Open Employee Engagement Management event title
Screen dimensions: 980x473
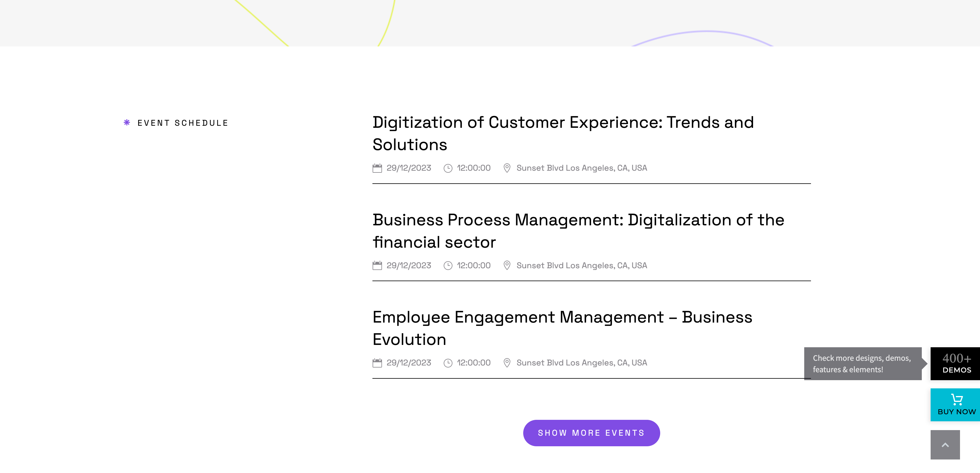pos(562,328)
